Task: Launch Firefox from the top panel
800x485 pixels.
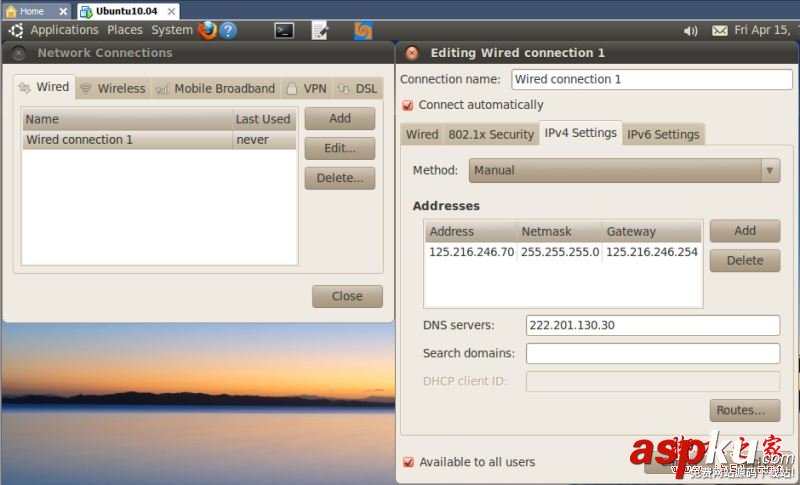Action: 207,31
